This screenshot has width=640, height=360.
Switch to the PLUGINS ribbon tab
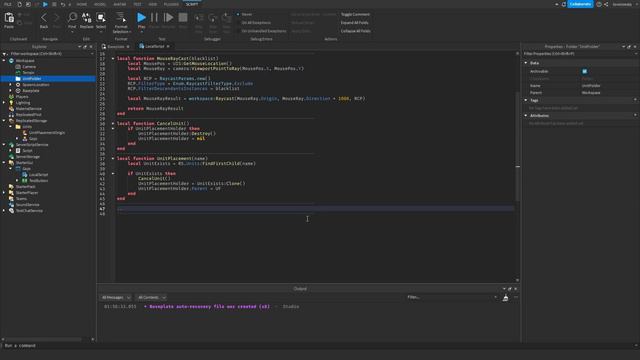pyautogui.click(x=171, y=4)
